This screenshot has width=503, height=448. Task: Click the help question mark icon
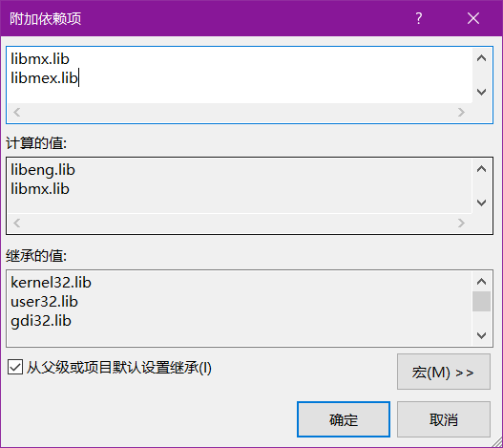pyautogui.click(x=419, y=18)
